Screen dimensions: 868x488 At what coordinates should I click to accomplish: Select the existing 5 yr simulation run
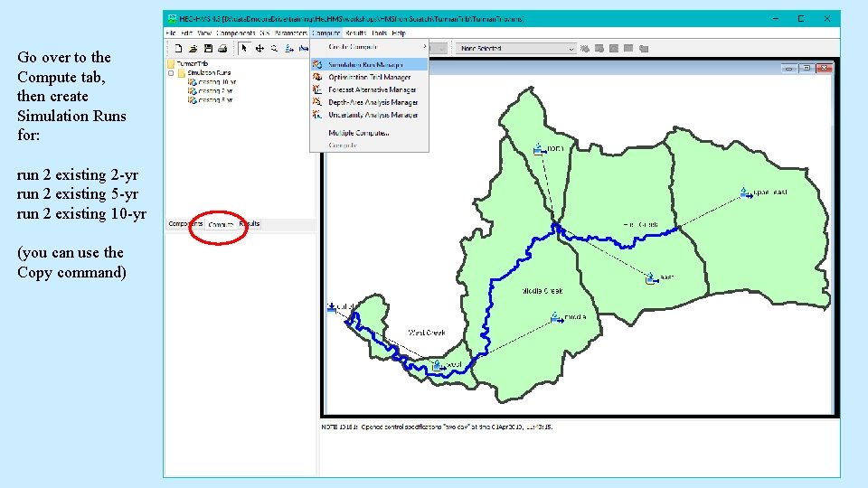click(215, 100)
